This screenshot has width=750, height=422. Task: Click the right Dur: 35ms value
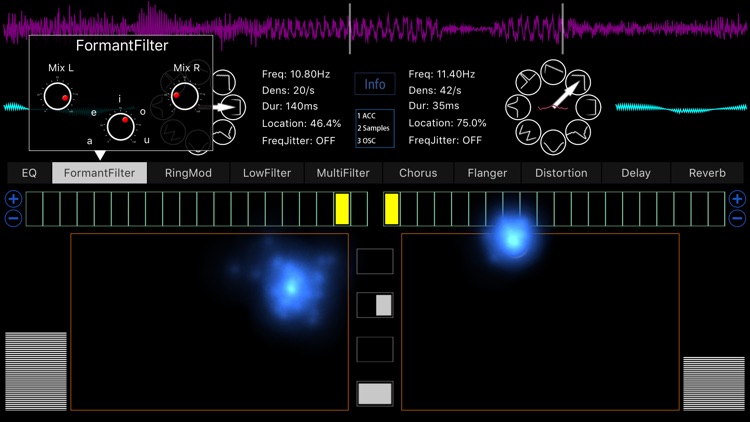click(434, 106)
